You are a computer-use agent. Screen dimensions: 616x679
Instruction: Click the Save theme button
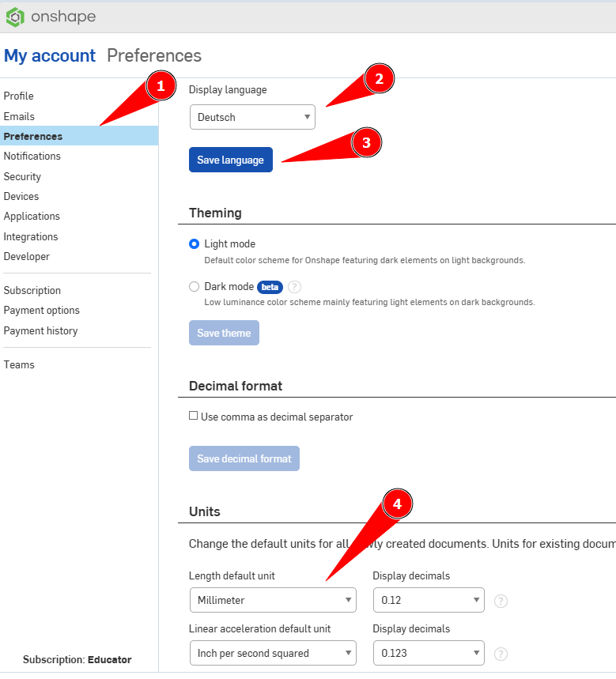(x=224, y=333)
